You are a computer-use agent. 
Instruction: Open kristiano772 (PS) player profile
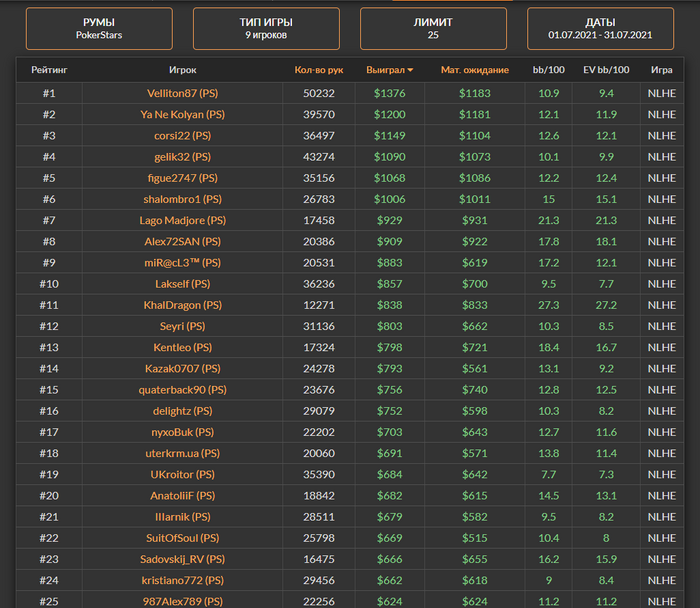pyautogui.click(x=183, y=580)
